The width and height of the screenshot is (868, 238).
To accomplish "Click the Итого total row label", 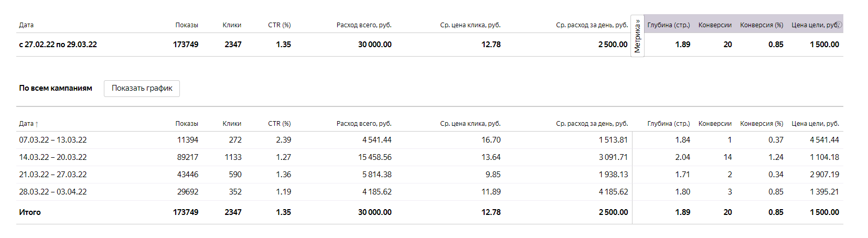I will [30, 212].
